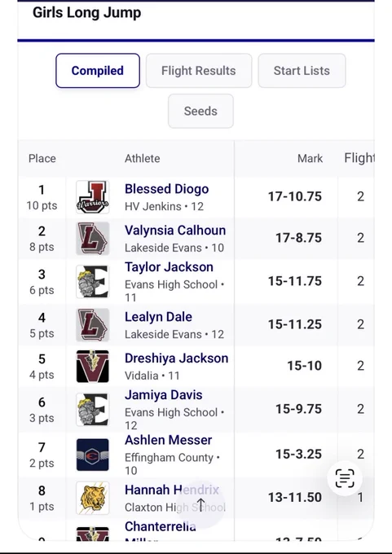Tap the Place column header

[42, 158]
